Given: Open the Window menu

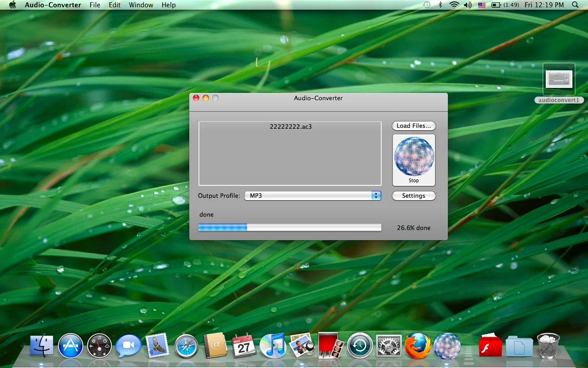Looking at the screenshot, I should point(141,5).
